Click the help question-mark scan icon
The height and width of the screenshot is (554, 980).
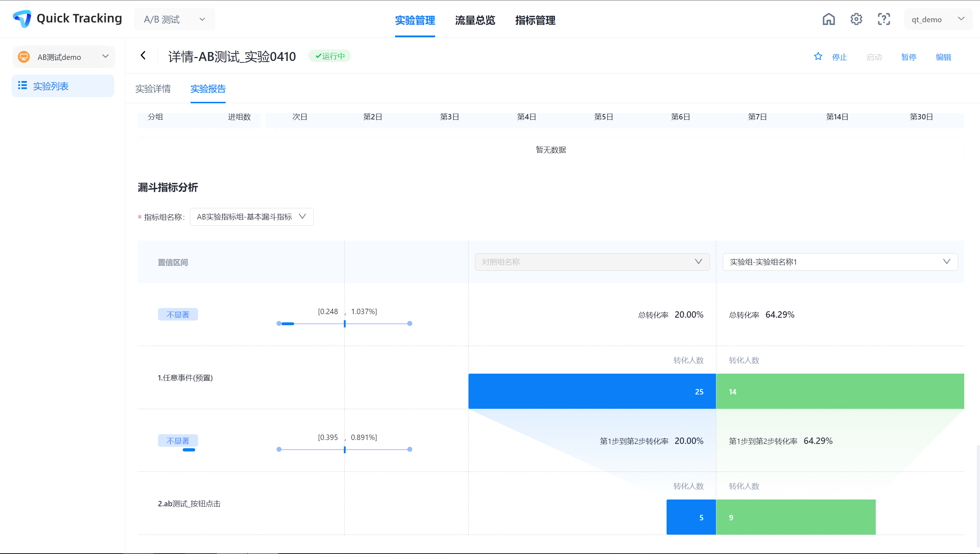pyautogui.click(x=883, y=19)
